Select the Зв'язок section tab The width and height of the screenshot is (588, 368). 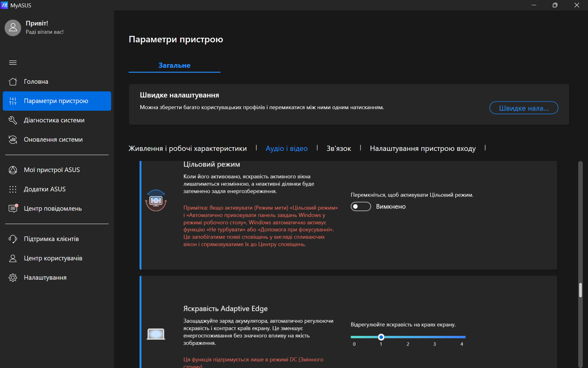click(338, 148)
